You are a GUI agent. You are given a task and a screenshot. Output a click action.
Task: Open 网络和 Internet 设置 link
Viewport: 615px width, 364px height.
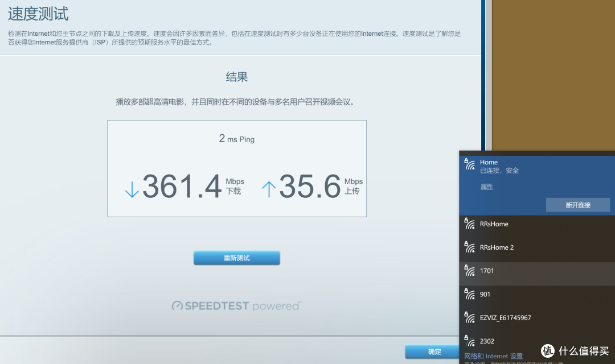point(493,356)
